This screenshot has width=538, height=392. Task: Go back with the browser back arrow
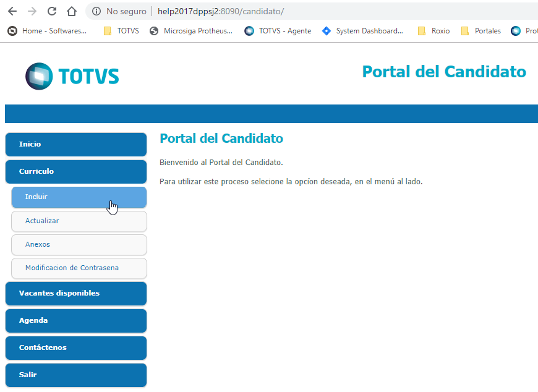[12, 11]
